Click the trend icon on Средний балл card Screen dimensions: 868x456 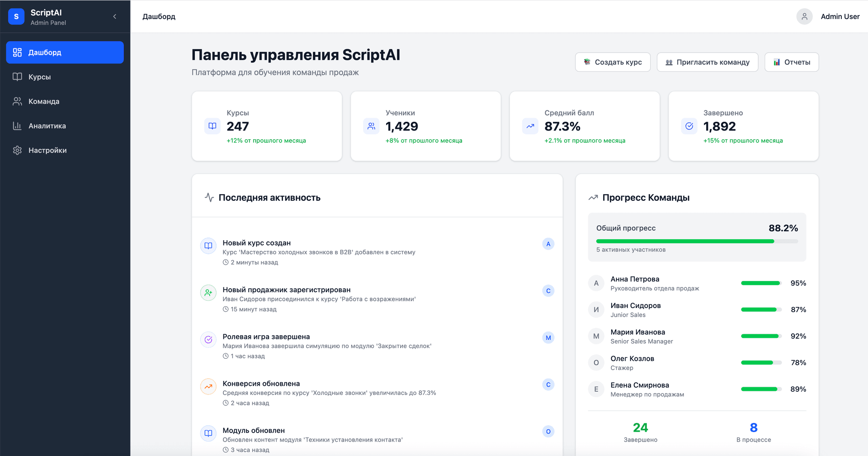click(530, 126)
